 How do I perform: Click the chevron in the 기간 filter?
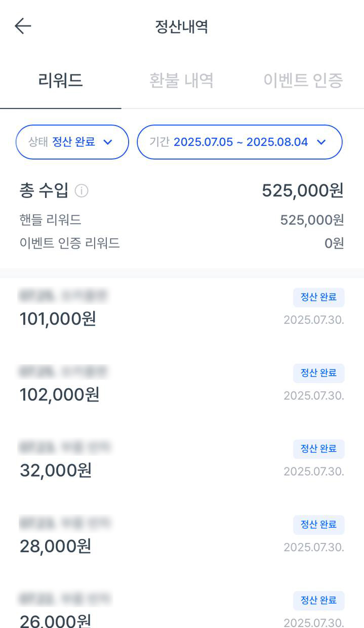321,142
